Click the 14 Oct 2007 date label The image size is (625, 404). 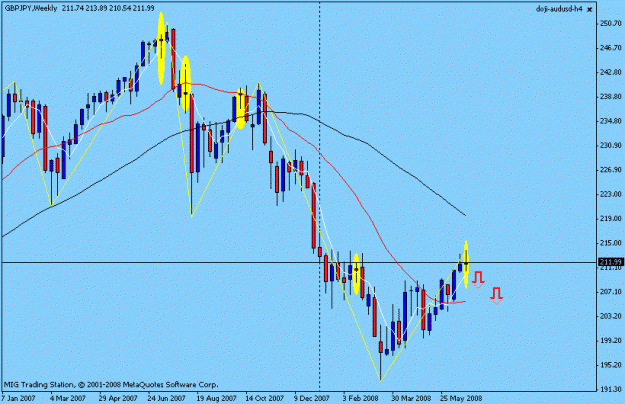click(265, 398)
